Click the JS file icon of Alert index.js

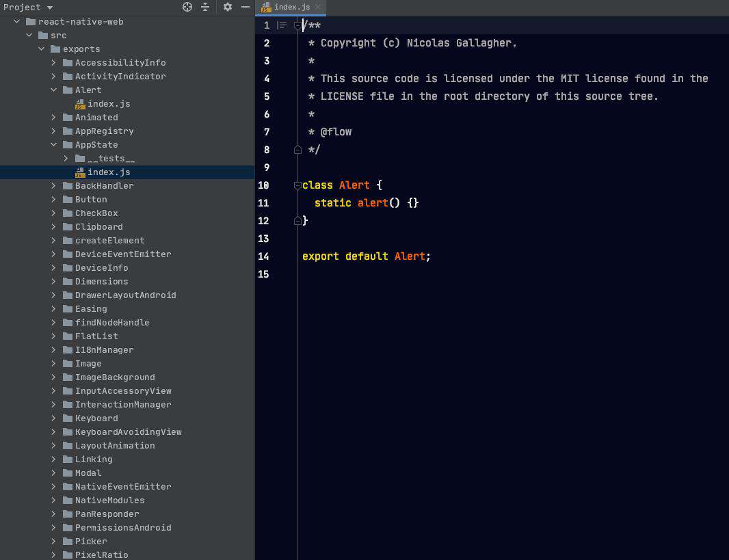(80, 104)
